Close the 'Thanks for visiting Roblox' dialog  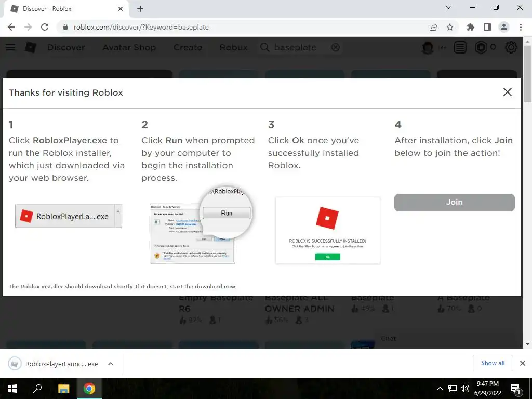pyautogui.click(x=507, y=92)
